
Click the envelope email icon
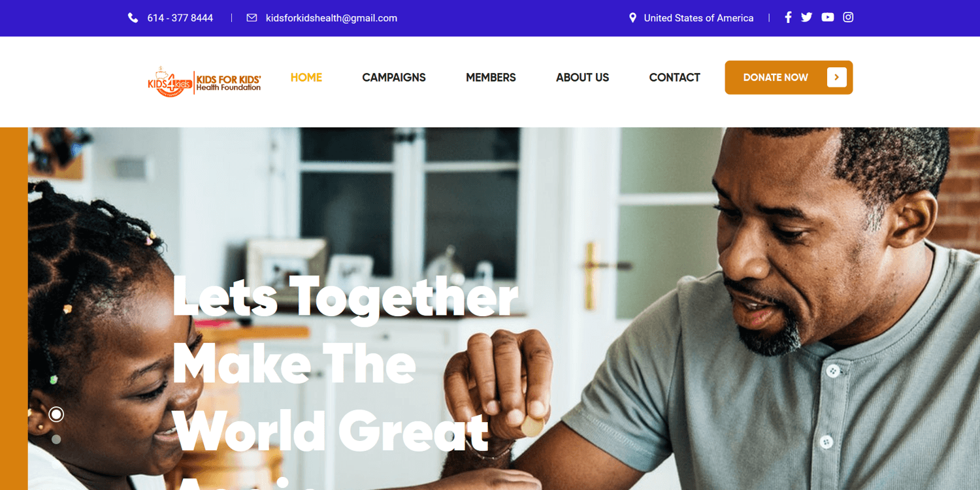tap(252, 18)
